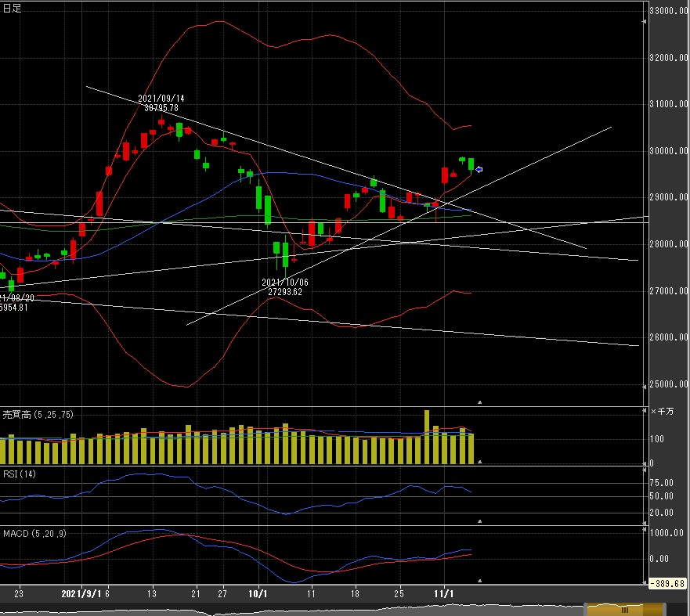The image size is (690, 616).
Task: Click the lower scale handle near 25000.00
Action: click(645, 387)
